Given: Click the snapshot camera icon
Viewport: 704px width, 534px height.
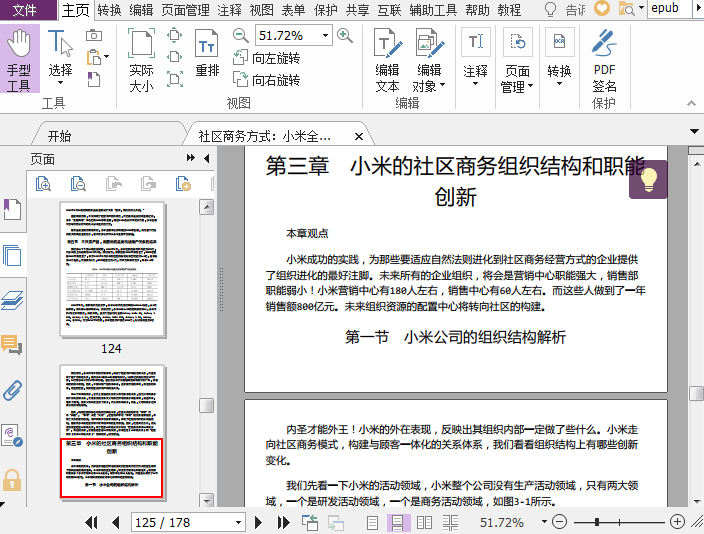Looking at the screenshot, I should click(x=94, y=35).
